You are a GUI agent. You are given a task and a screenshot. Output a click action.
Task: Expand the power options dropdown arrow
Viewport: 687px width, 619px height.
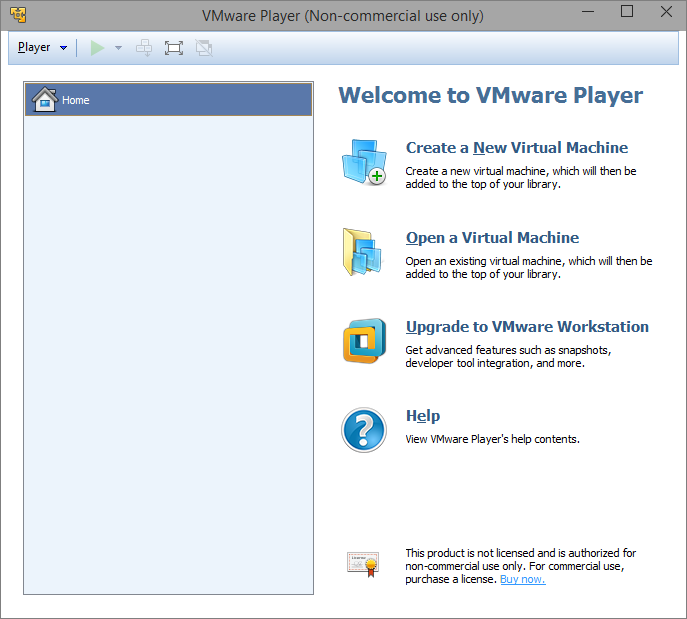coord(118,48)
